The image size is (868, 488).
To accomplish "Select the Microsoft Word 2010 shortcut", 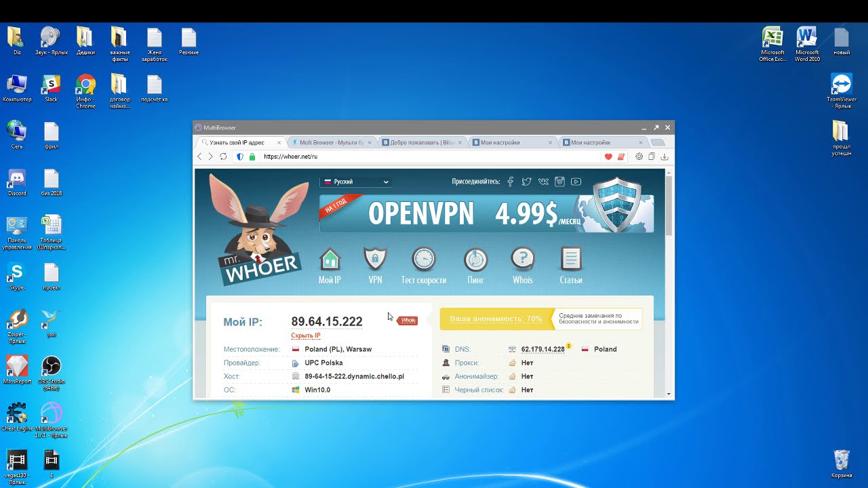I will pos(807,44).
